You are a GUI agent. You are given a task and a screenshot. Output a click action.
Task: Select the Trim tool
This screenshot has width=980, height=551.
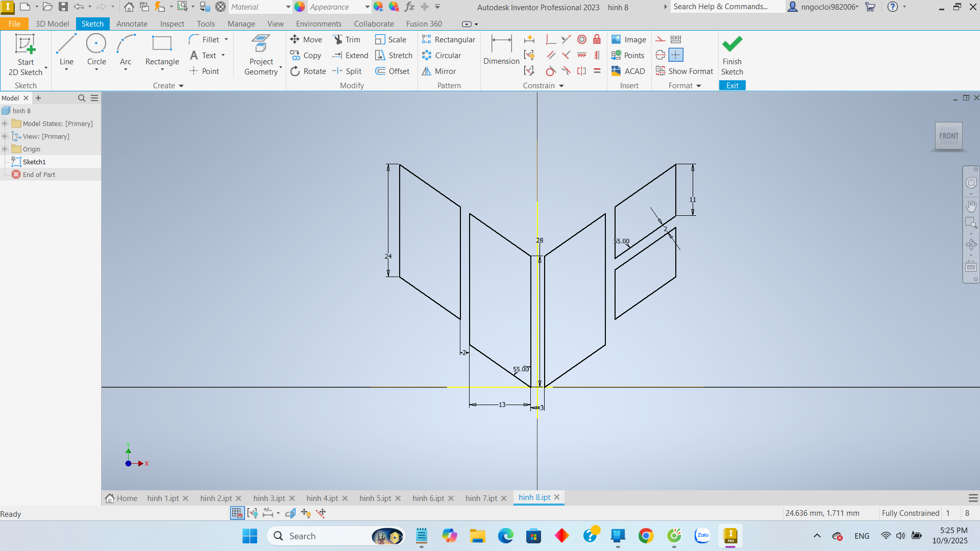(347, 40)
